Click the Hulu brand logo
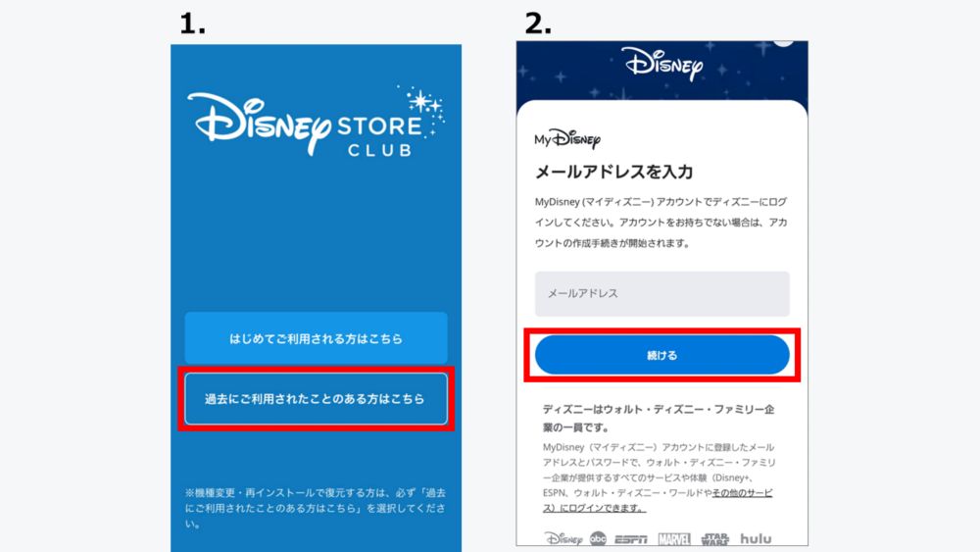The image size is (980, 552). (756, 538)
